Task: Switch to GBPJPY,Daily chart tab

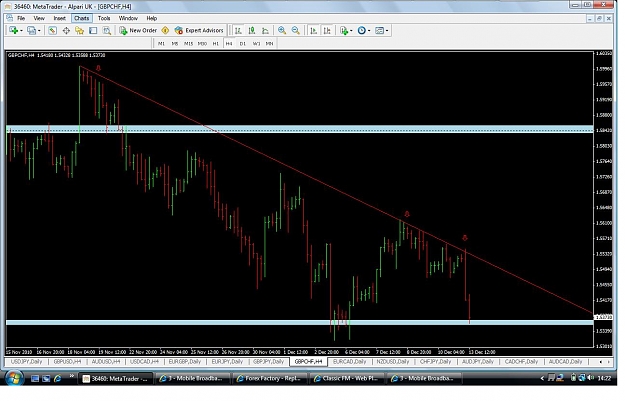Action: [269, 362]
